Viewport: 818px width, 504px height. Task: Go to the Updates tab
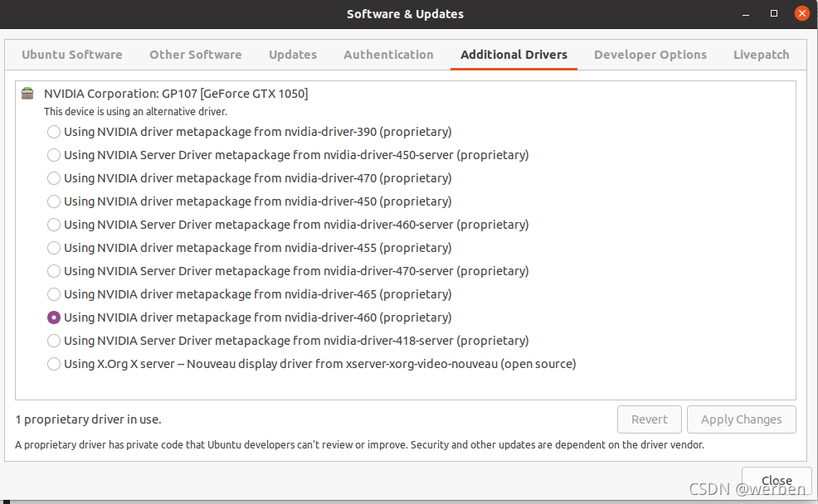tap(293, 55)
